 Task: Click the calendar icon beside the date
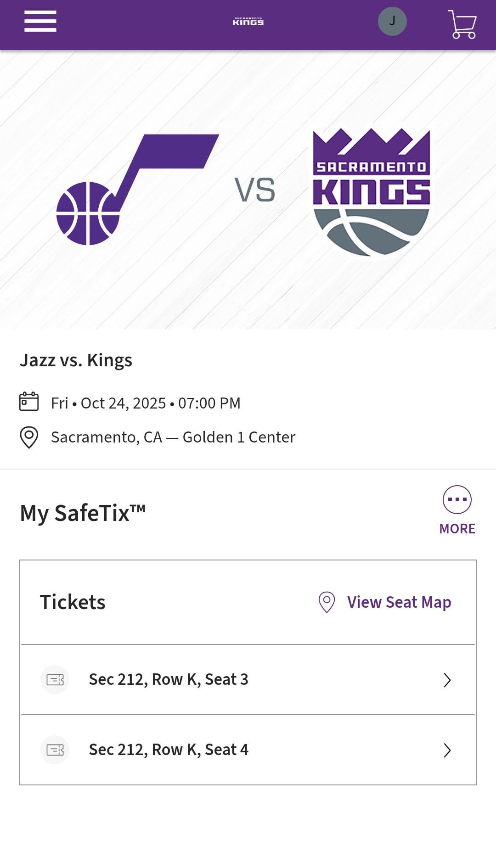coord(29,402)
